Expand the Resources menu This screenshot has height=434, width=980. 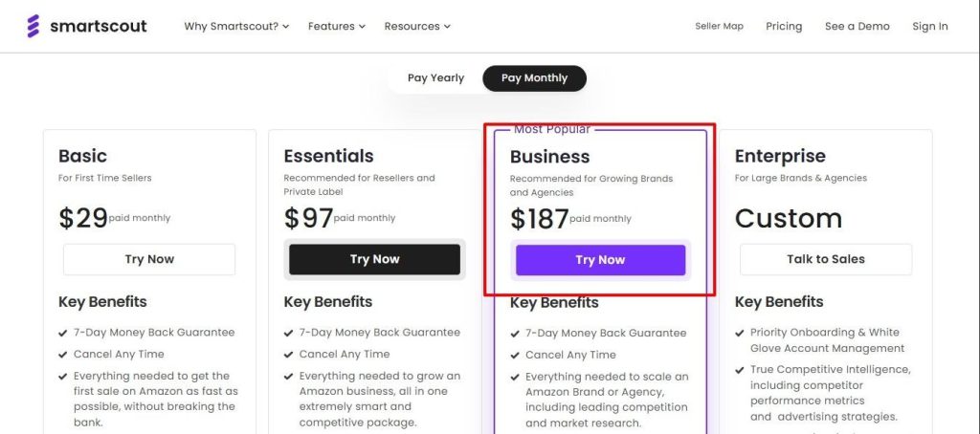coord(417,27)
